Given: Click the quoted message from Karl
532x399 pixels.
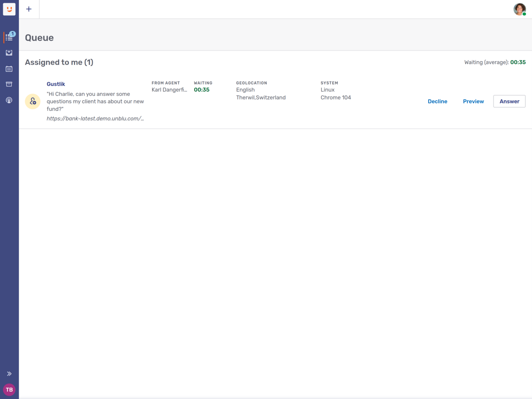Looking at the screenshot, I should click(95, 101).
